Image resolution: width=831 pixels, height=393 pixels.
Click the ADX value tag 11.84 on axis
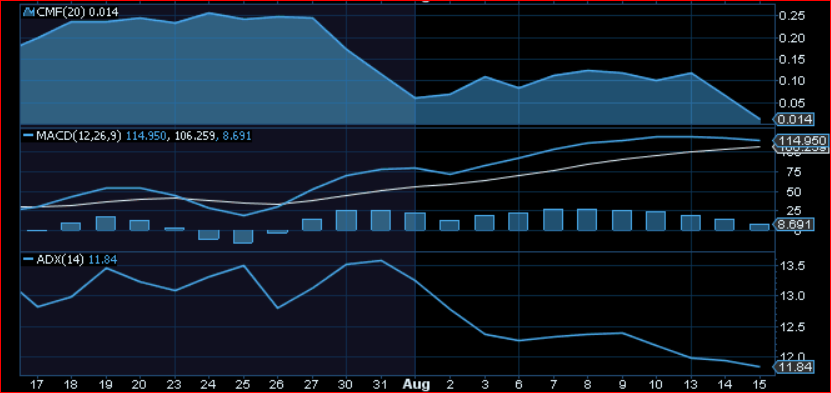793,367
